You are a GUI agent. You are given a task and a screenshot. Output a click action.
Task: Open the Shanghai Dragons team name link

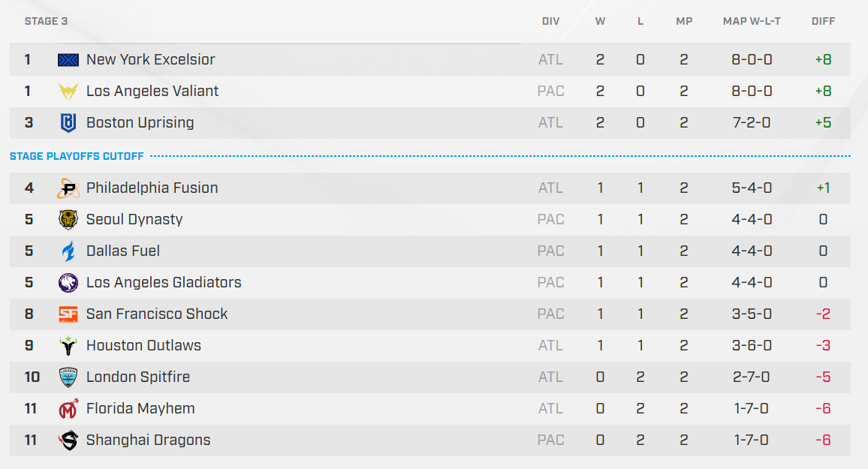pos(148,440)
